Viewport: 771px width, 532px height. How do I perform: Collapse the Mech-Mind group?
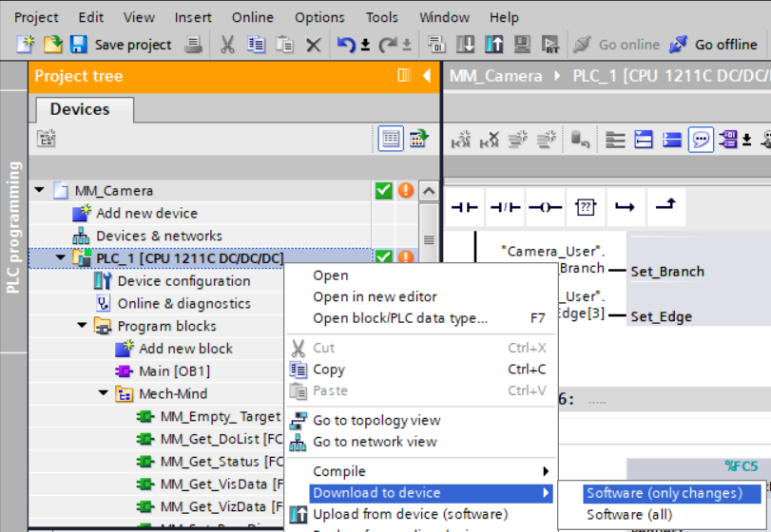103,393
